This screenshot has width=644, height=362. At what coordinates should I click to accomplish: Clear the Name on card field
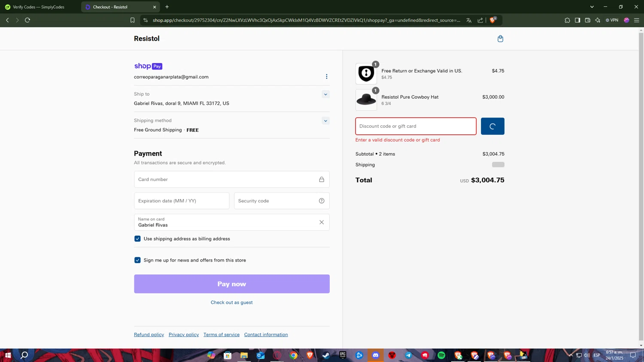(322, 222)
